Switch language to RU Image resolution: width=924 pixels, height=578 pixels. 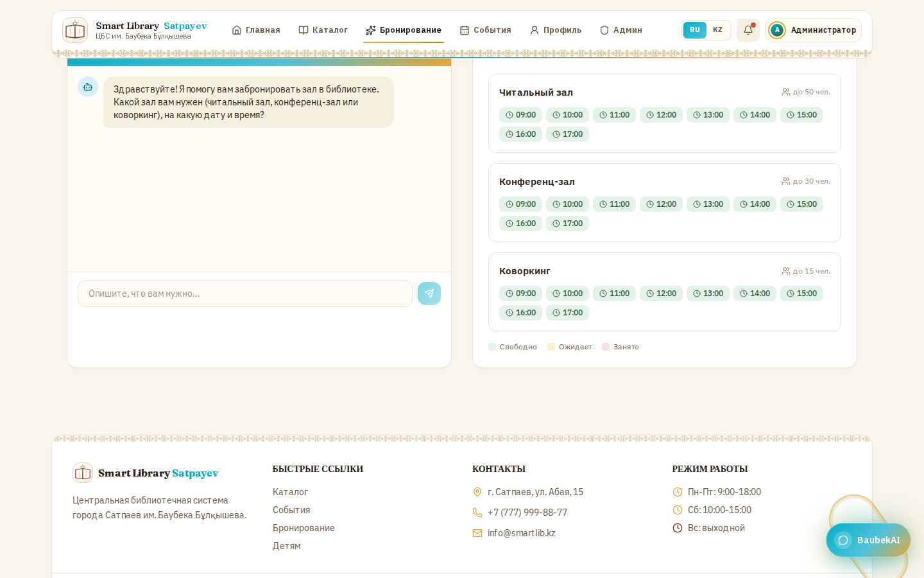[x=695, y=30]
